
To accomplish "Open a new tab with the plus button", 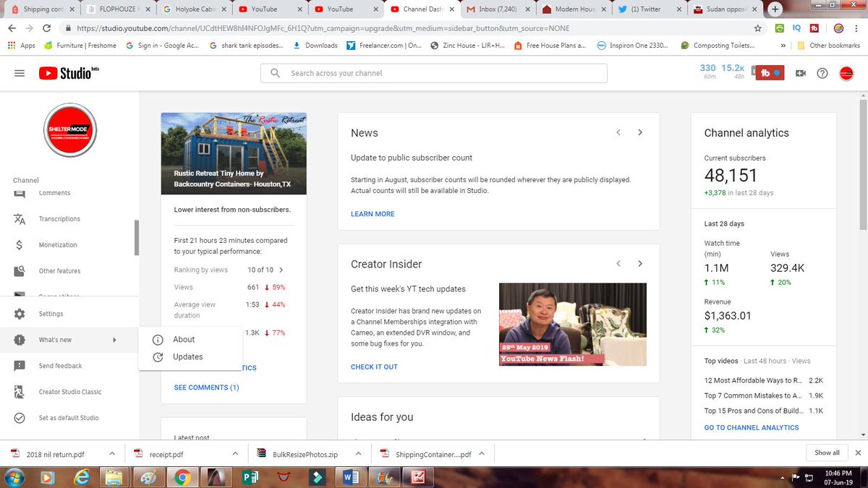I will point(775,9).
